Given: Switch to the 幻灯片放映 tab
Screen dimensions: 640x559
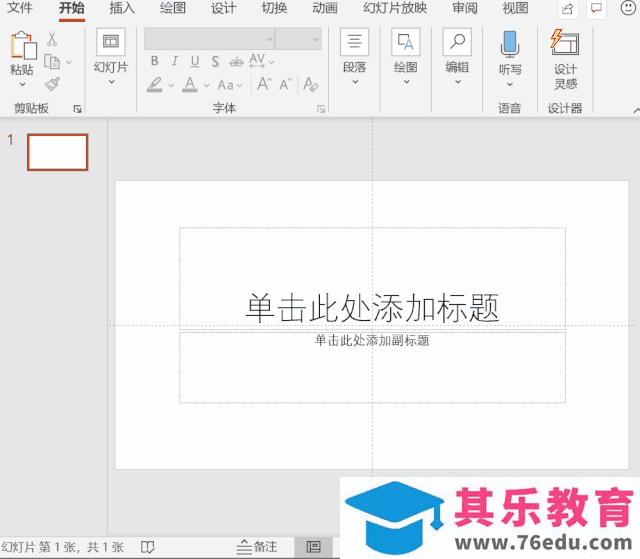Looking at the screenshot, I should pos(395,8).
